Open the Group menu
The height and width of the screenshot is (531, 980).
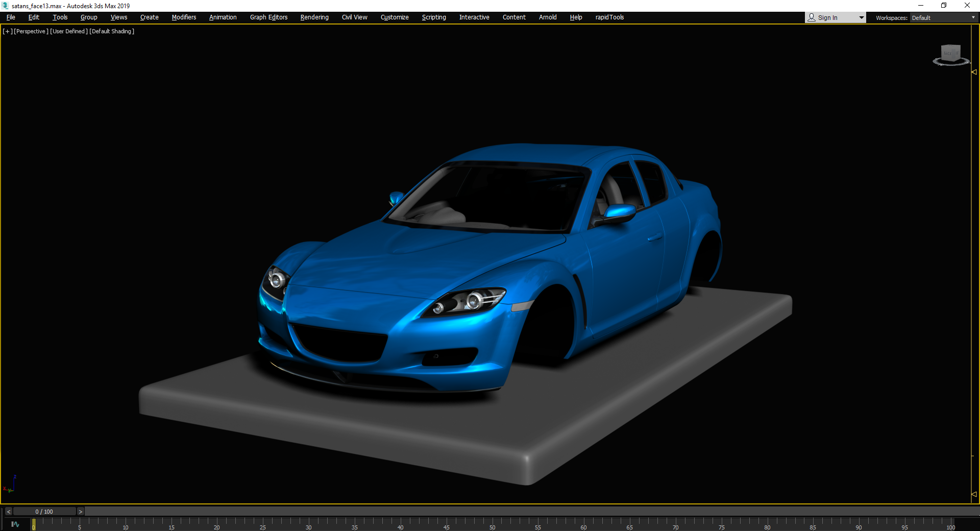(89, 17)
